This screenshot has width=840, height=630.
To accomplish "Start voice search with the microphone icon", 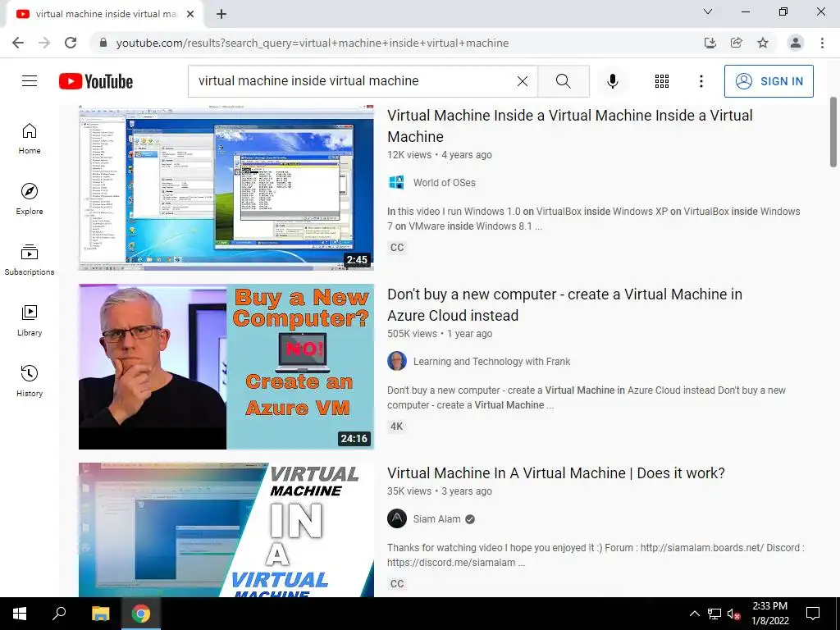I will point(612,81).
